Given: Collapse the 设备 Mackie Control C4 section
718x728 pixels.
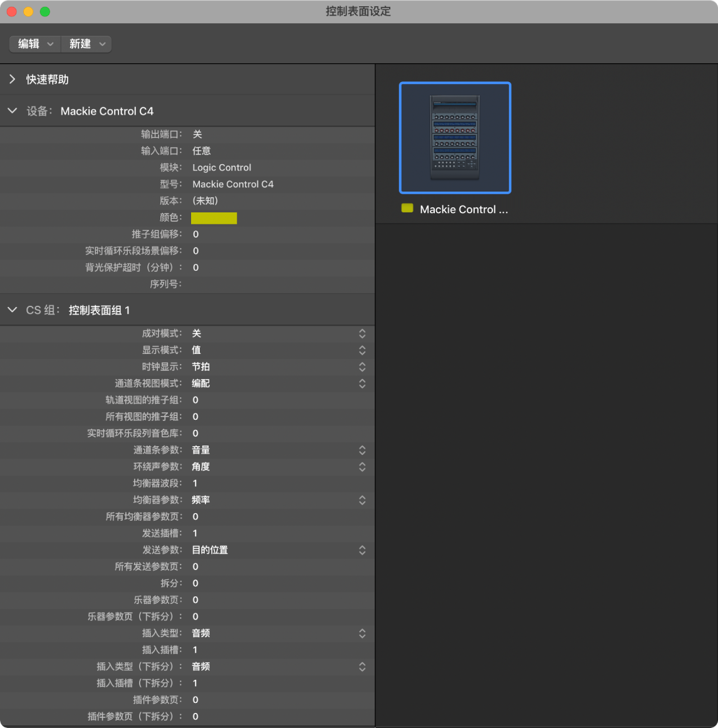Looking at the screenshot, I should click(13, 111).
